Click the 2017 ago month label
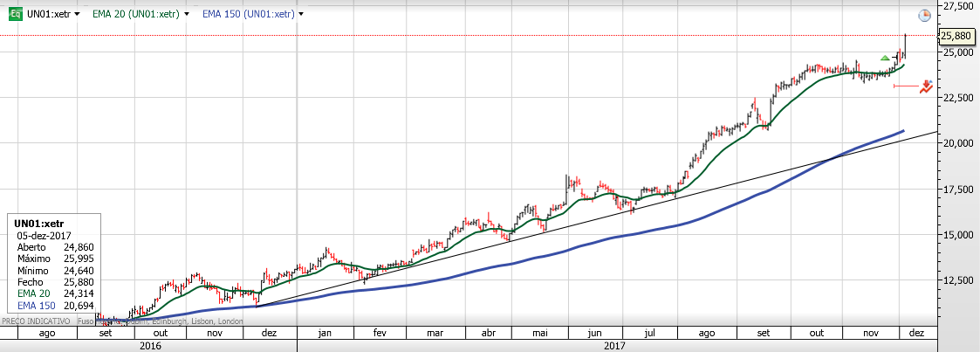Screen dimensions: 980x352 708,334
